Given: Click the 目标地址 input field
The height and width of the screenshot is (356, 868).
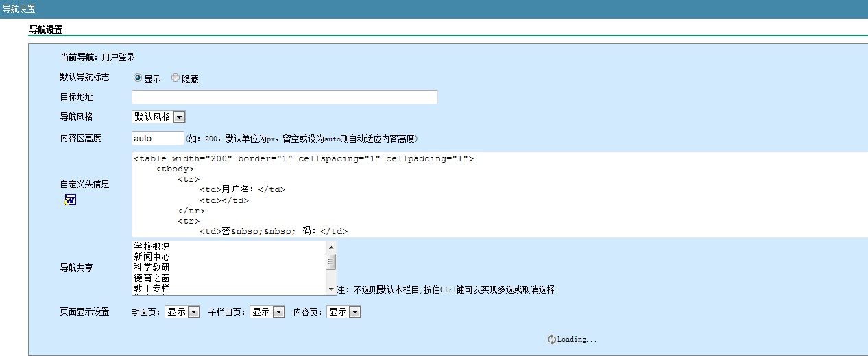Looking at the screenshot, I should coord(285,97).
